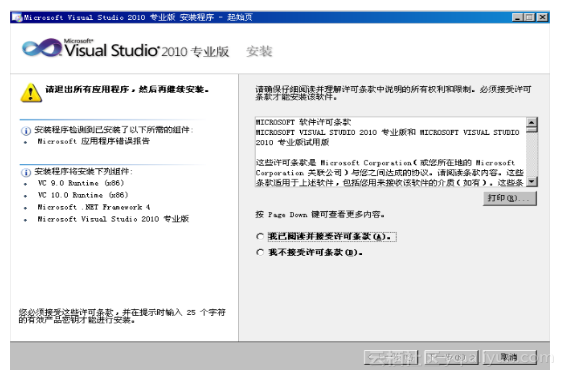The width and height of the screenshot is (565, 378).
Task: Click the license text scrollbar down arrow
Action: coord(531,182)
